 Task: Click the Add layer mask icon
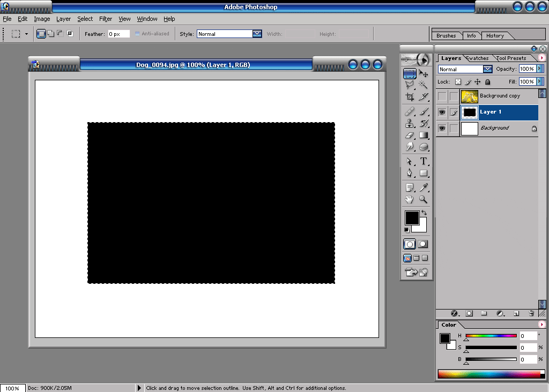click(x=469, y=313)
